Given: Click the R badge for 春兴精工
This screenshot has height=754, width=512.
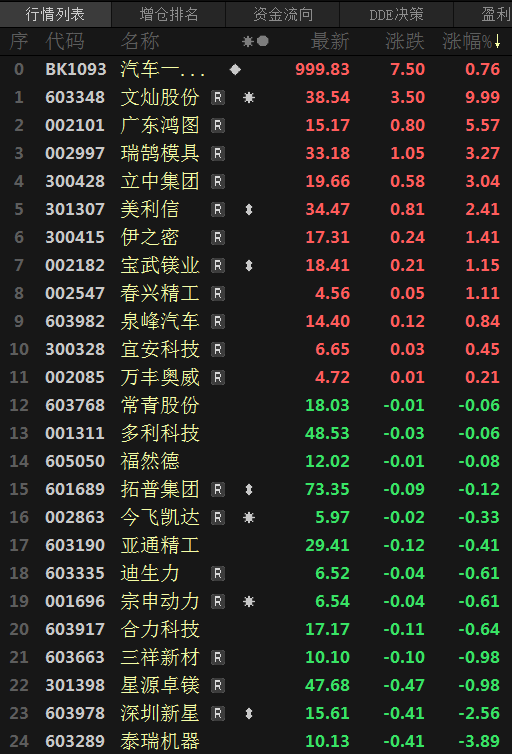Looking at the screenshot, I should [x=218, y=293].
